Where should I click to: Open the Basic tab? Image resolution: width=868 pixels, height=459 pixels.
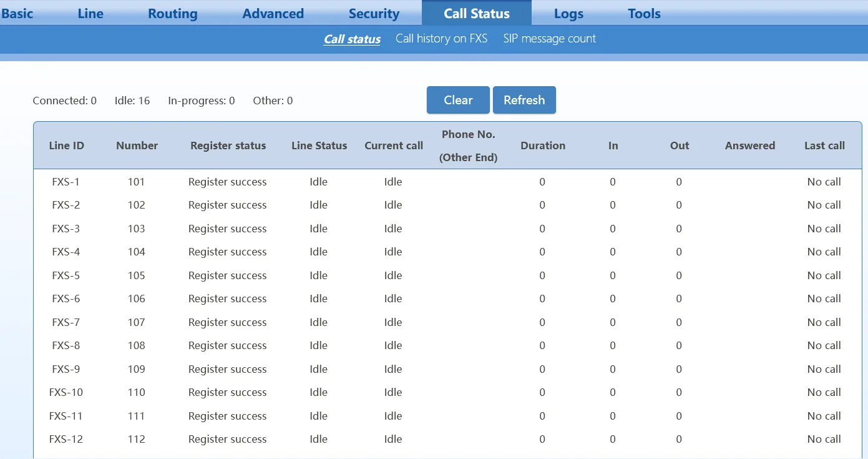point(17,13)
